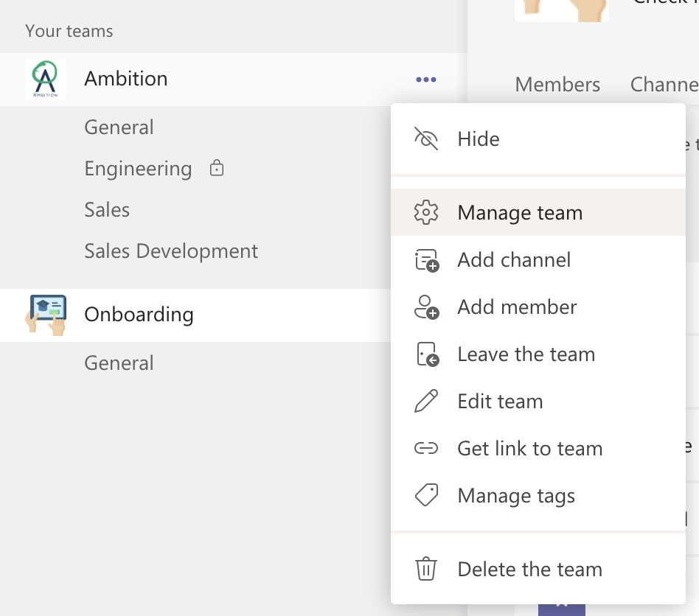Click the tag icon for Manage tags
This screenshot has height=616, width=699.
pos(426,496)
